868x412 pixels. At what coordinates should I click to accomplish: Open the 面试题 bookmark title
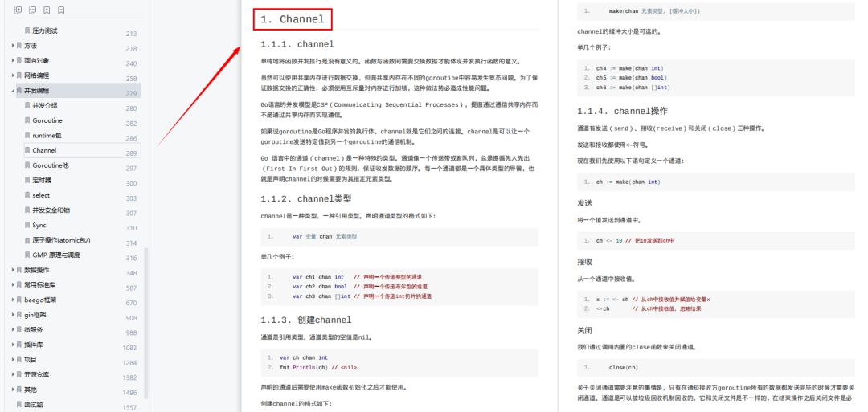tap(33, 404)
